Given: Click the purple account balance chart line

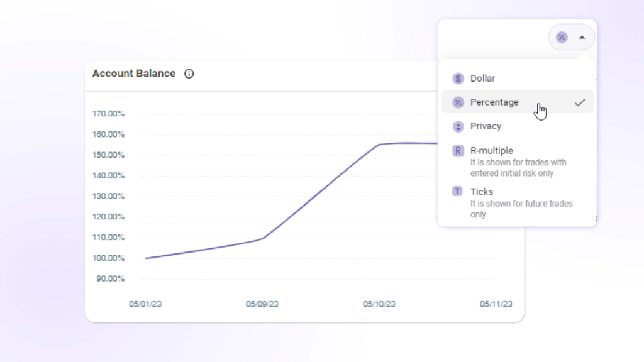Looking at the screenshot, I should pyautogui.click(x=321, y=192).
